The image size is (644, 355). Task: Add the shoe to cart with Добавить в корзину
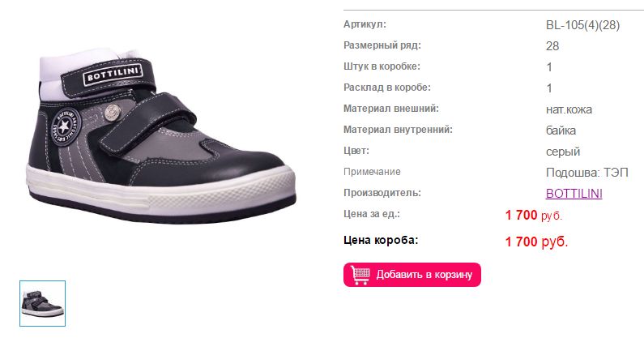pyautogui.click(x=412, y=275)
